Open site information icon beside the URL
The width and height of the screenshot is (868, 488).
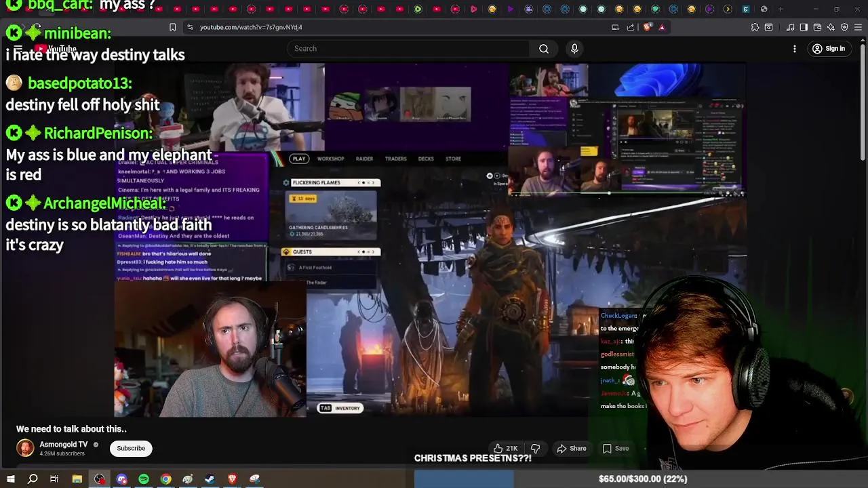pos(190,27)
